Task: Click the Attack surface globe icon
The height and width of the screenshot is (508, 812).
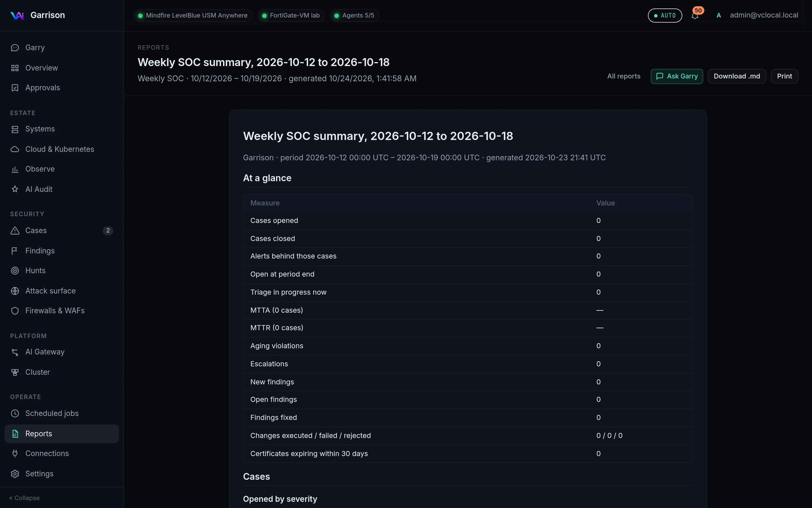Action: (x=15, y=291)
